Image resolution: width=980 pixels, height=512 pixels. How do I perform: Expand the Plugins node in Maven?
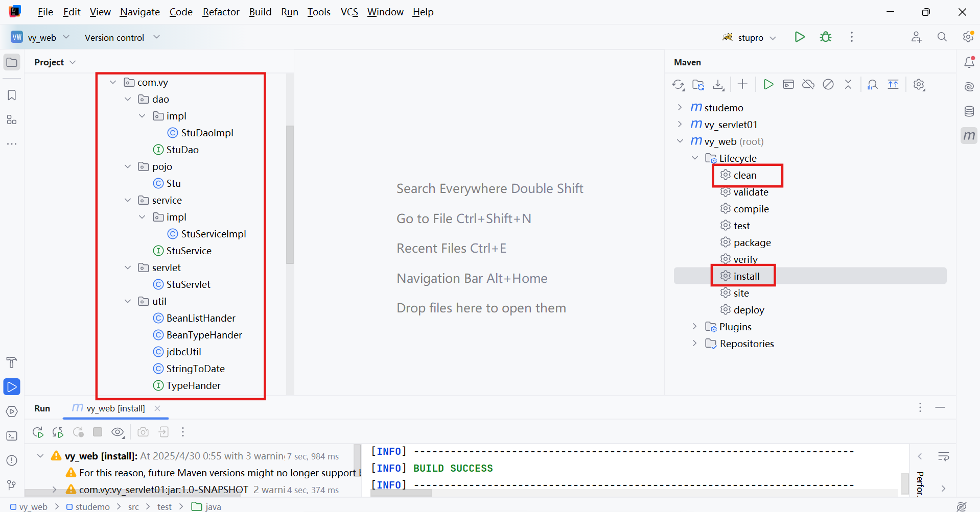tap(694, 326)
